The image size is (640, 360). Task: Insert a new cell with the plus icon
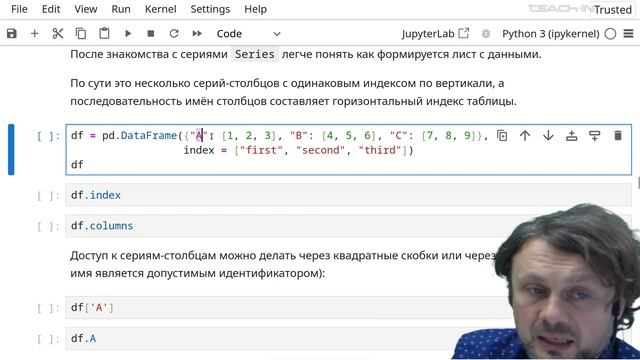35,33
